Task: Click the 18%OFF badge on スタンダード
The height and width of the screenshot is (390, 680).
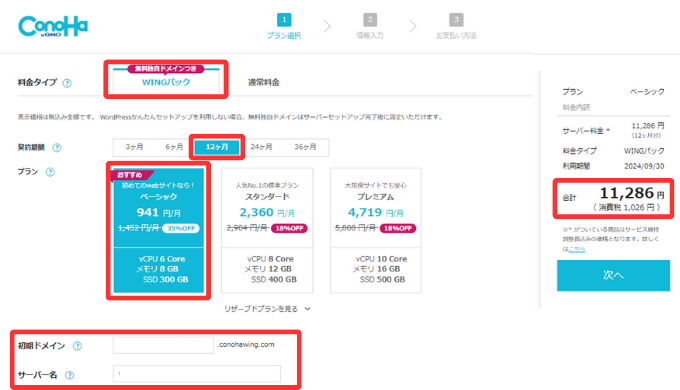Action: [289, 228]
